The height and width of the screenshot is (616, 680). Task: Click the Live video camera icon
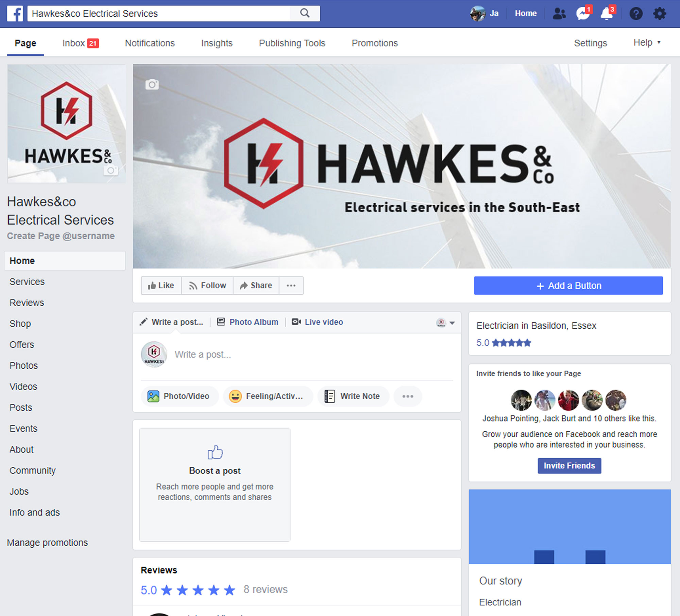tap(296, 322)
